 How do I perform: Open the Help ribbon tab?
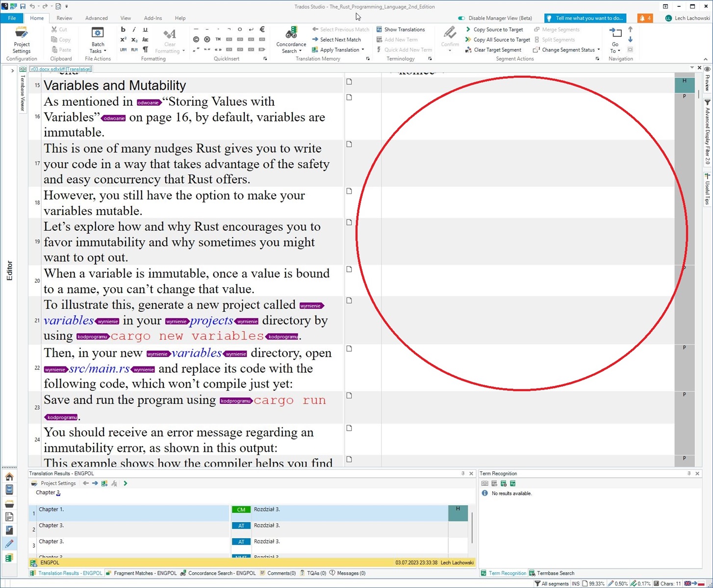point(180,18)
